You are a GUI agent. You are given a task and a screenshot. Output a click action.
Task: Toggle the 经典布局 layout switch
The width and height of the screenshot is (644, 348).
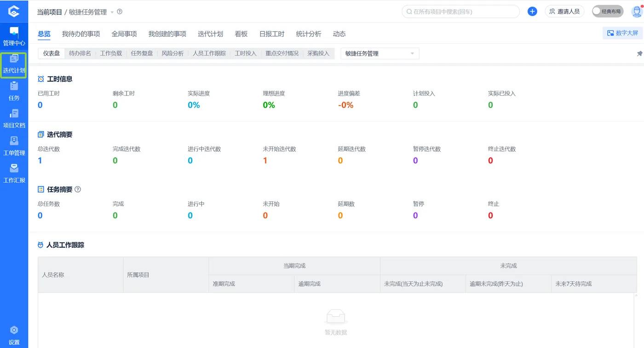(607, 11)
